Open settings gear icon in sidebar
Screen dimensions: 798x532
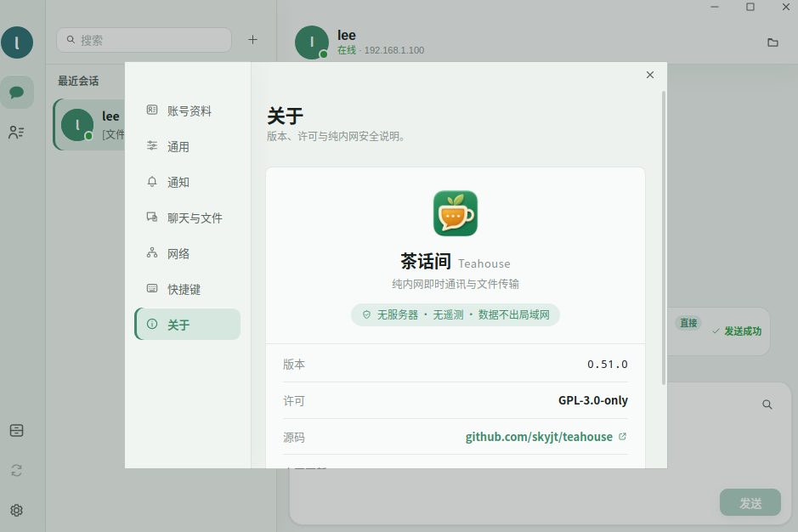[16, 510]
